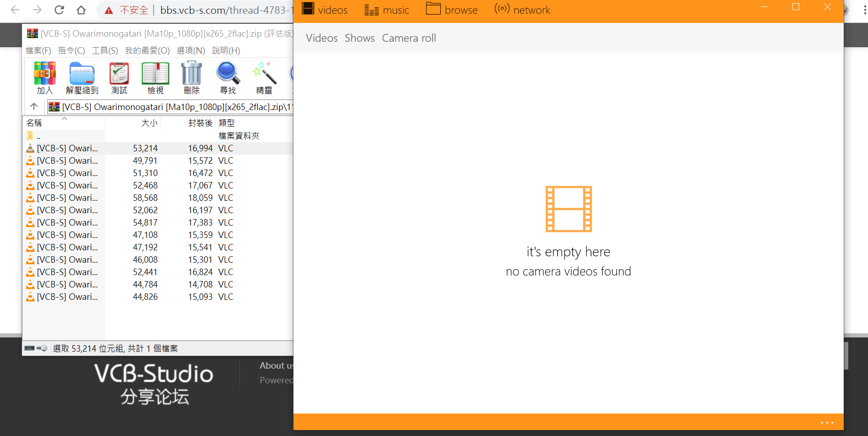Image resolution: width=868 pixels, height=436 pixels.
Task: Open VLC videos section
Action: pos(325,10)
